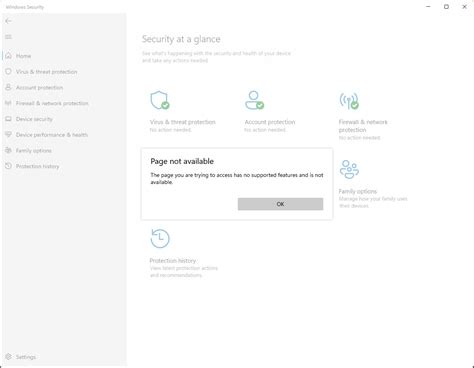
Task: Click the heart icon beside Device performance & health
Action: pos(8,134)
